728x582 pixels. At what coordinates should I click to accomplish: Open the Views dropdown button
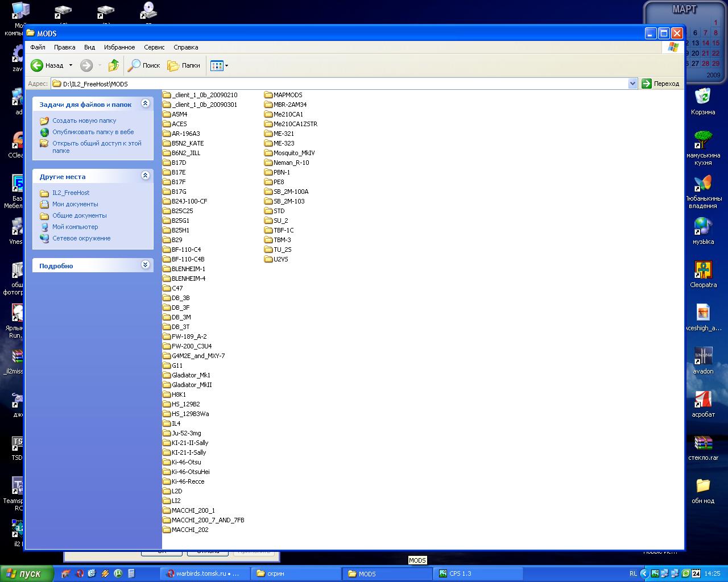(x=219, y=65)
